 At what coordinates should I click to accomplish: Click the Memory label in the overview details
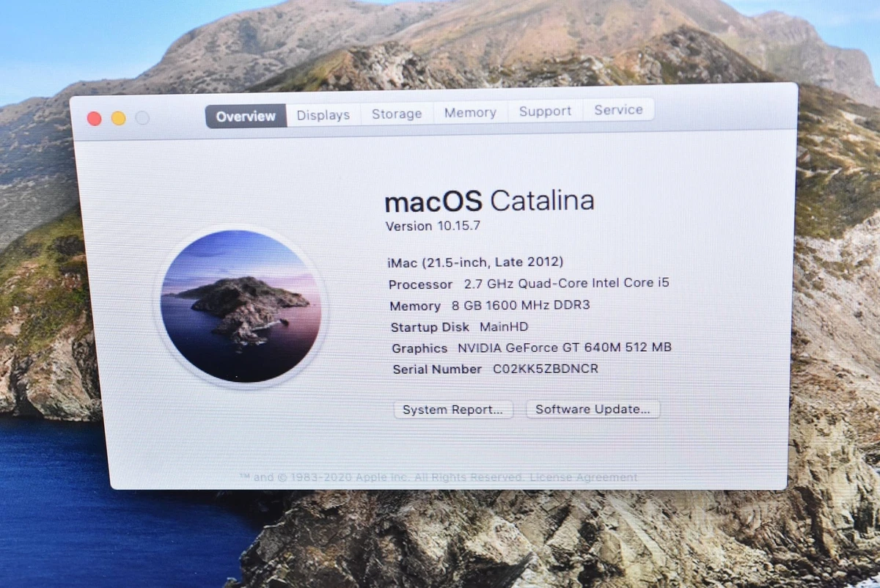tap(415, 306)
